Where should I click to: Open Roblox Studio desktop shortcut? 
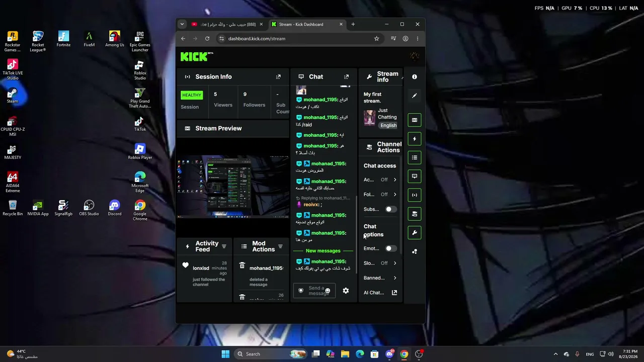pyautogui.click(x=140, y=69)
